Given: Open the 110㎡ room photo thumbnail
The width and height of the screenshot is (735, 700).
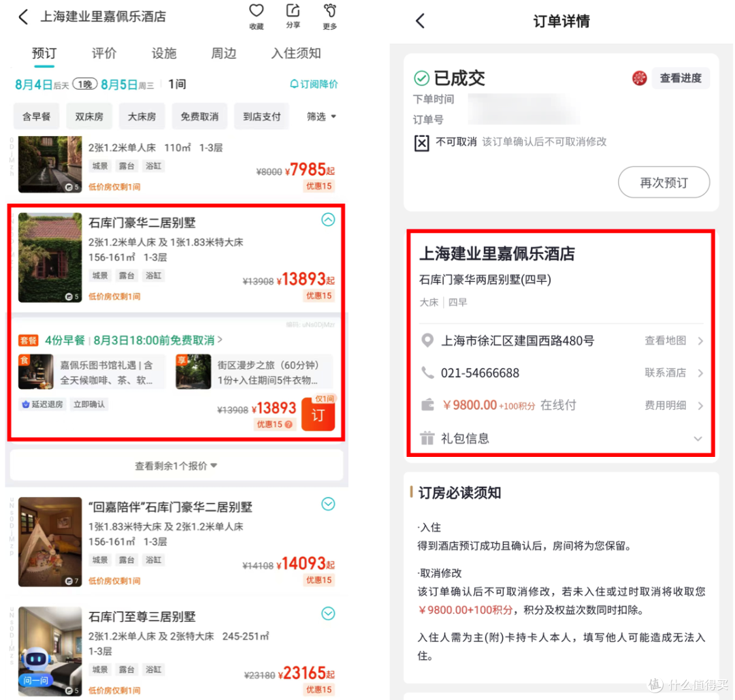Looking at the screenshot, I should click(x=50, y=164).
